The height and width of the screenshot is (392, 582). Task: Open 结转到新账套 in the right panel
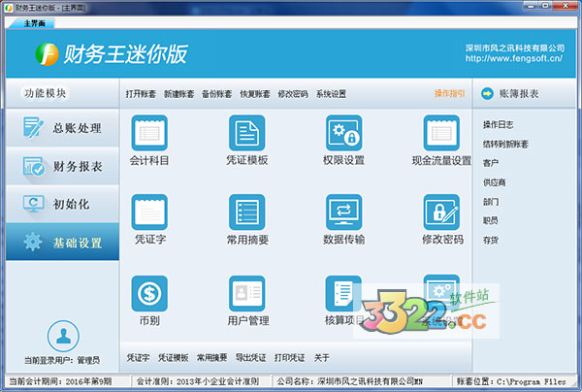click(x=505, y=144)
